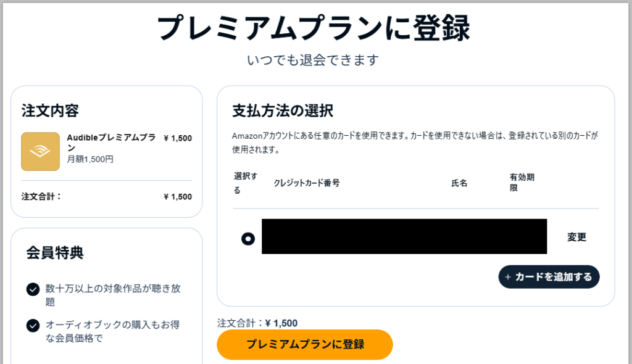Click the blacked-out card details row
The height and width of the screenshot is (364, 632).
tap(404, 236)
